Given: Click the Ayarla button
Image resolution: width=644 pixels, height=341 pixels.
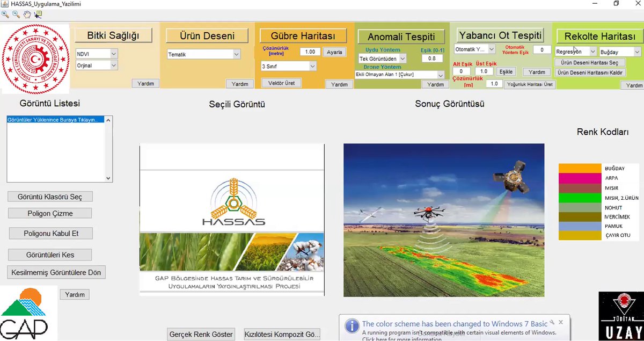Looking at the screenshot, I should 335,52.
